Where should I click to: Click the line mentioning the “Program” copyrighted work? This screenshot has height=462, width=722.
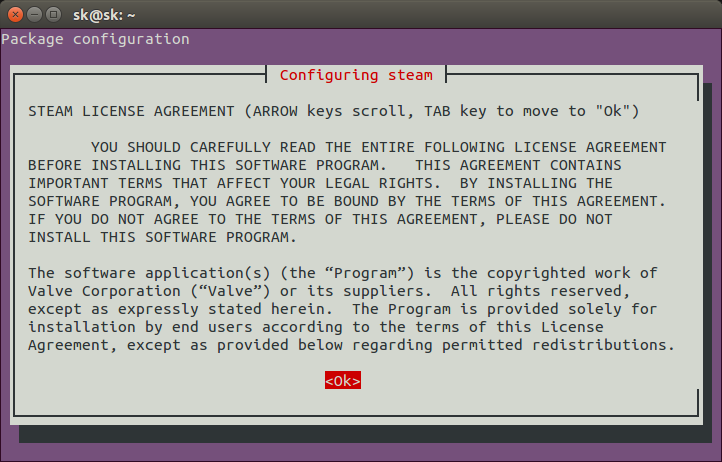coord(343,273)
